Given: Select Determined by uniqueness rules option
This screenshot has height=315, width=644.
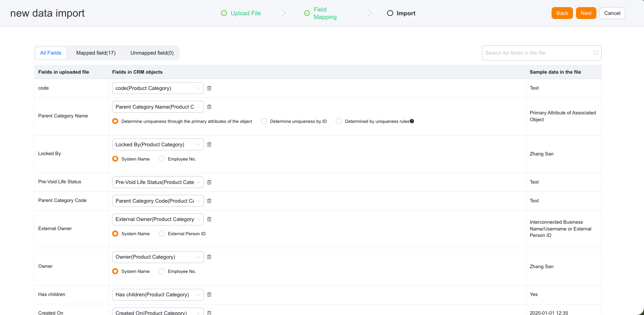Looking at the screenshot, I should (x=339, y=121).
